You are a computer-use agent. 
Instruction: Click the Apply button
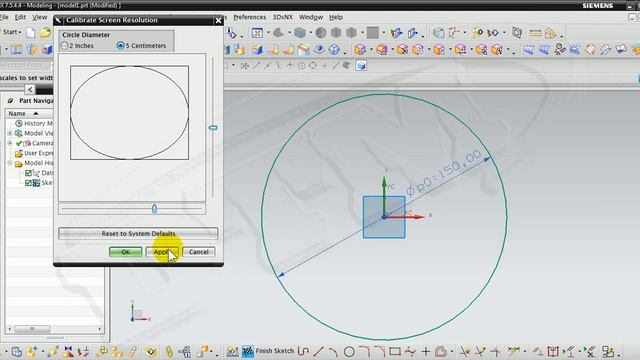point(162,252)
